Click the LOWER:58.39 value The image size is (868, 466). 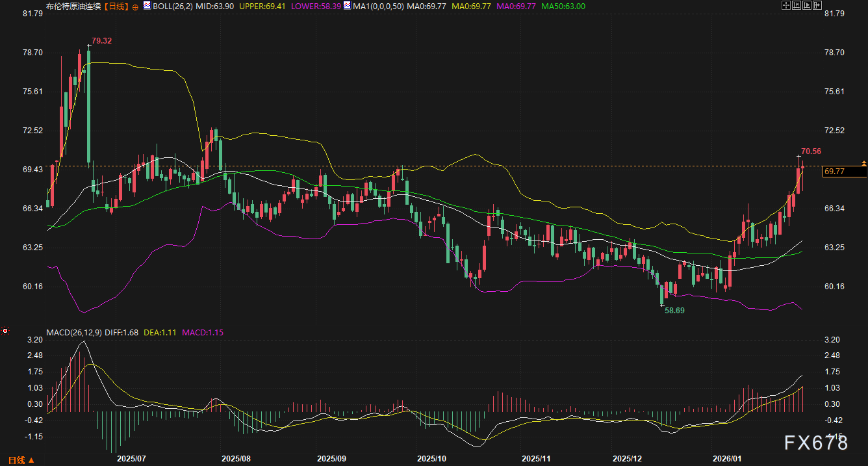pos(316,6)
